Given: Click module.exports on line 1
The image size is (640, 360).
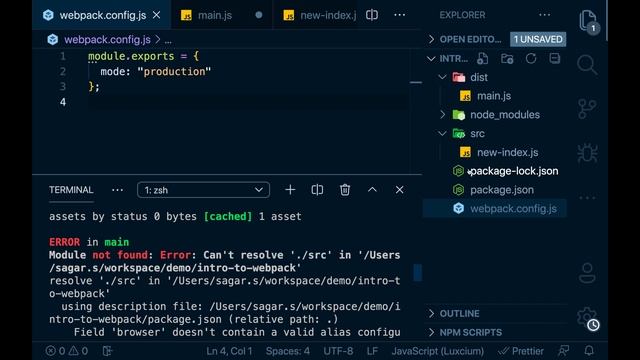Looking at the screenshot, I should [131, 56].
